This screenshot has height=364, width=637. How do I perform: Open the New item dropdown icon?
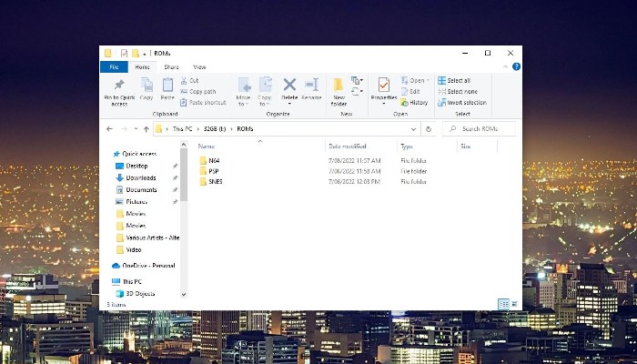(357, 80)
